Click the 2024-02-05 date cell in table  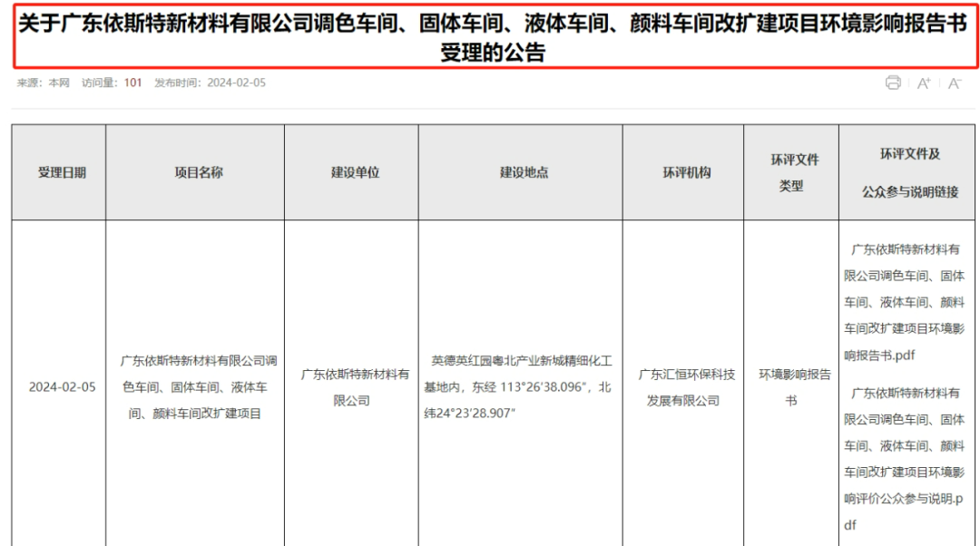click(x=59, y=386)
